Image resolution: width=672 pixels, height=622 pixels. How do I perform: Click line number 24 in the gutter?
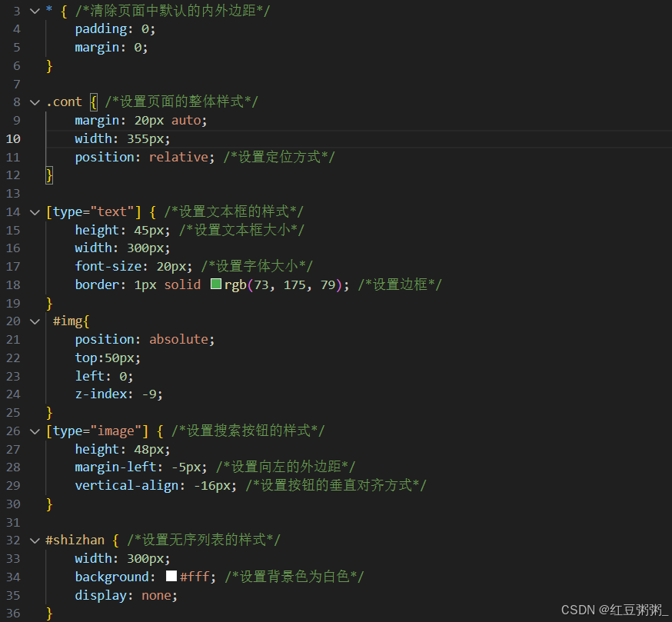[13, 394]
